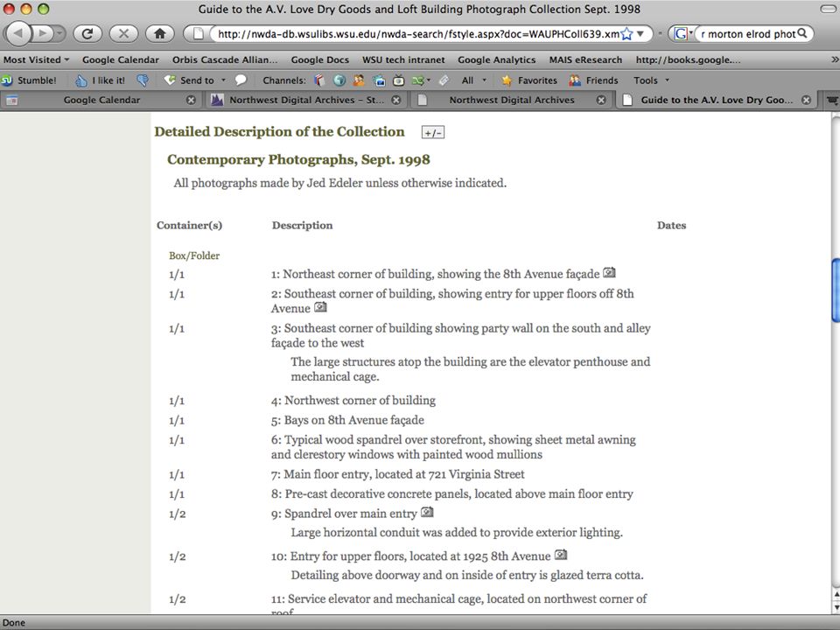Click the 'Contemporary Photographs, Sept. 1998' heading
The height and width of the screenshot is (630, 840).
pos(298,159)
